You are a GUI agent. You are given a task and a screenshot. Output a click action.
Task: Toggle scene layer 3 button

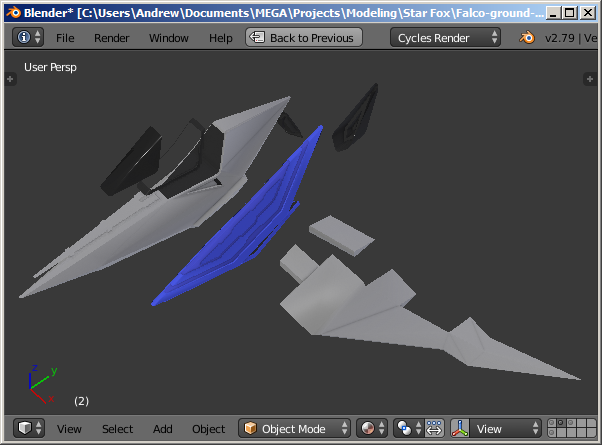point(570,423)
